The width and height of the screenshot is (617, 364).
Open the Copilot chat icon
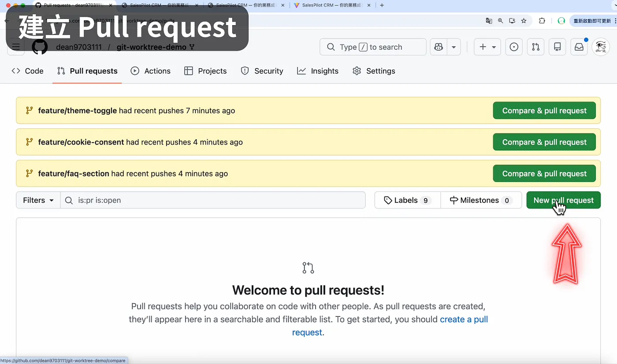(x=439, y=47)
